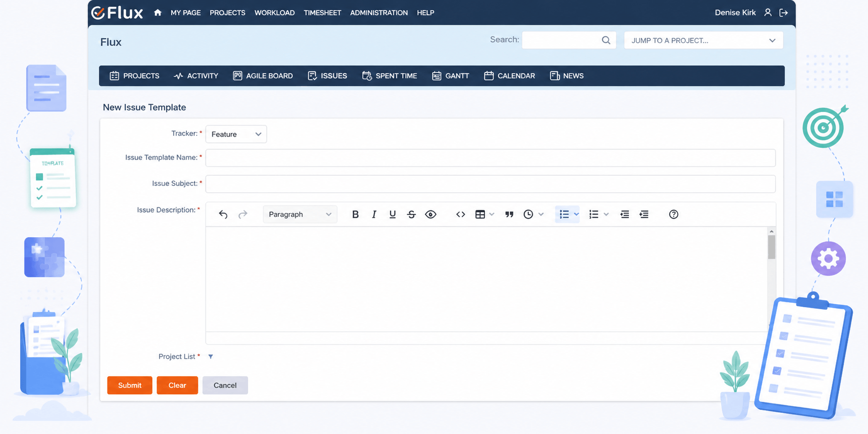Screen dimensions: 868x434
Task: Apply bulleted list formatting
Action: [x=564, y=214]
